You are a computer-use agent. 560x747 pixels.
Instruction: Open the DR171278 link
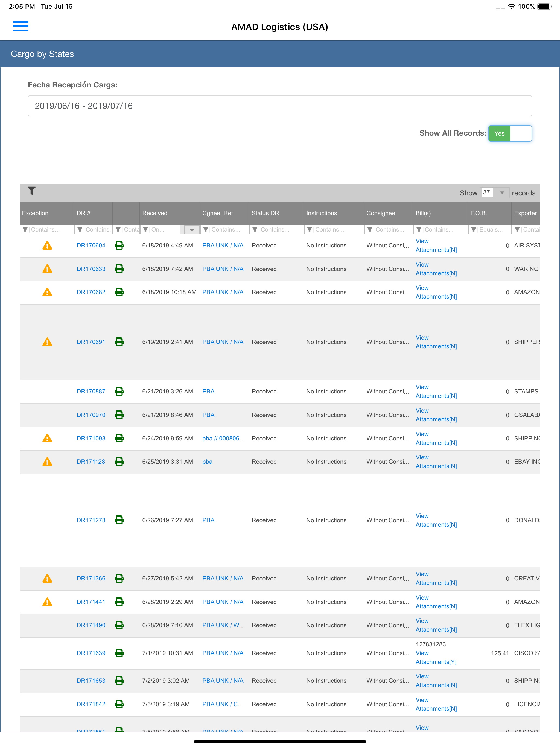pos(91,520)
